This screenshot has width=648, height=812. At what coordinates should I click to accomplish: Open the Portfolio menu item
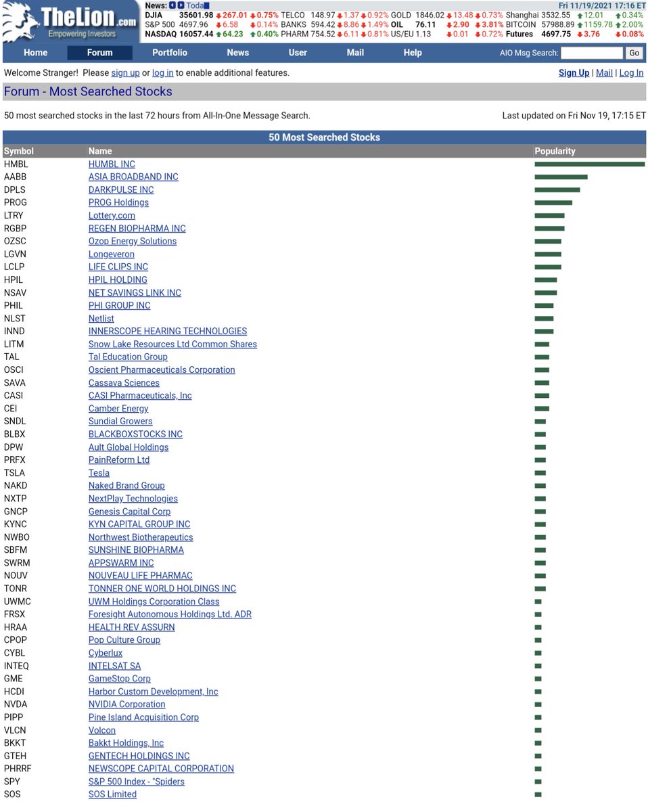pyautogui.click(x=170, y=53)
